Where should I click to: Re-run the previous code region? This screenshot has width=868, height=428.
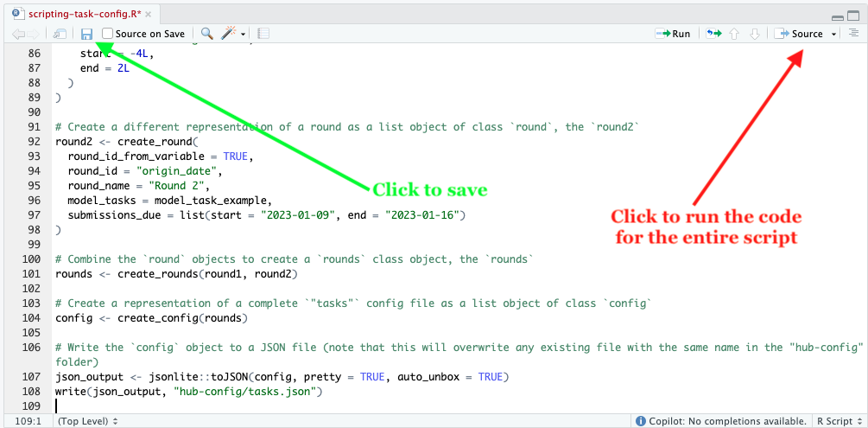(x=714, y=34)
